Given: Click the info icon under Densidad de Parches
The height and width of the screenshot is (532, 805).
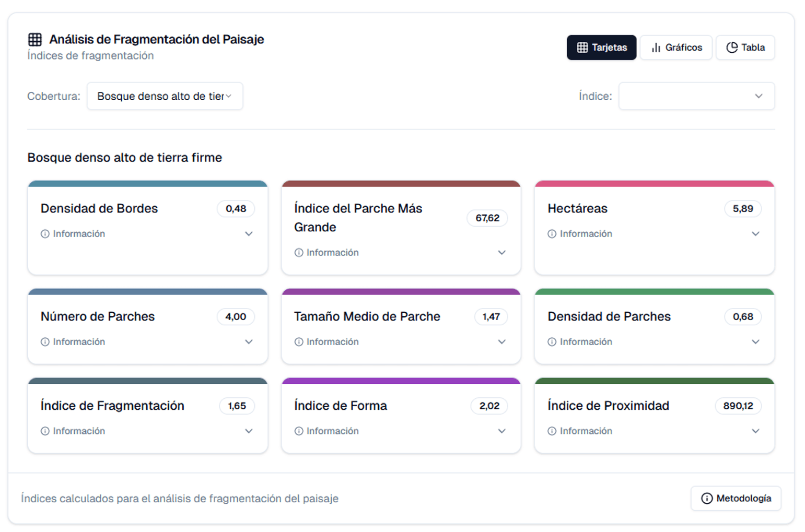Looking at the screenshot, I should (552, 342).
